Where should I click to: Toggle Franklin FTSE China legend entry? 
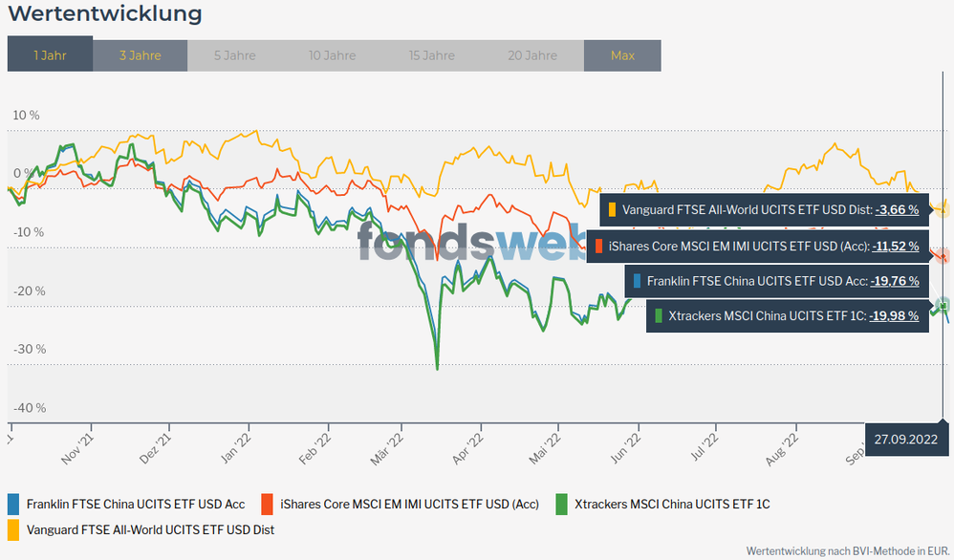[x=136, y=504]
